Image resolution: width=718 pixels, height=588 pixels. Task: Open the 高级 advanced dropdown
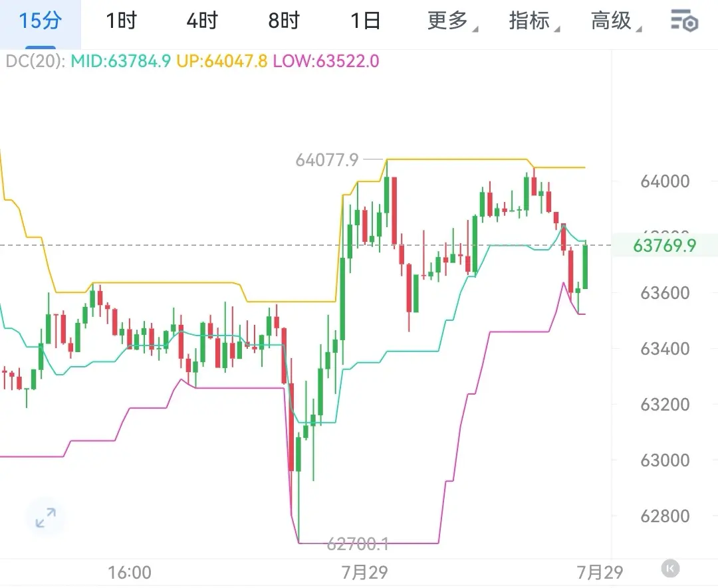pyautogui.click(x=616, y=21)
